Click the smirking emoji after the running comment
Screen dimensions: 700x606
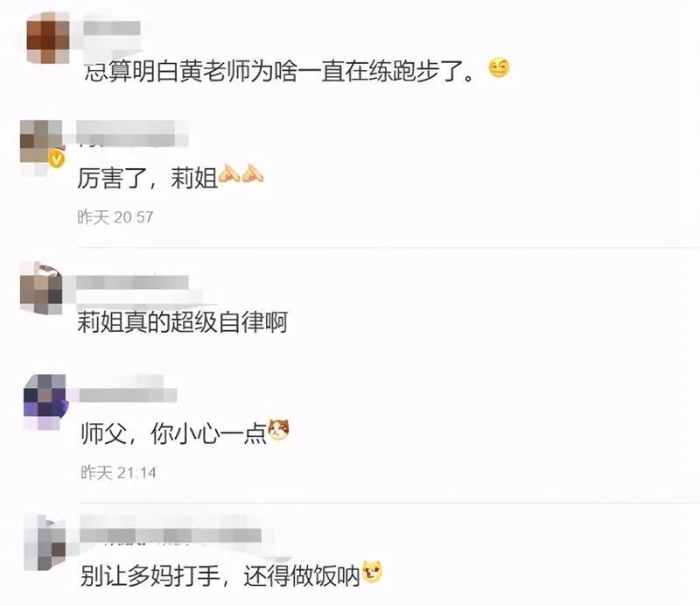coord(499,68)
